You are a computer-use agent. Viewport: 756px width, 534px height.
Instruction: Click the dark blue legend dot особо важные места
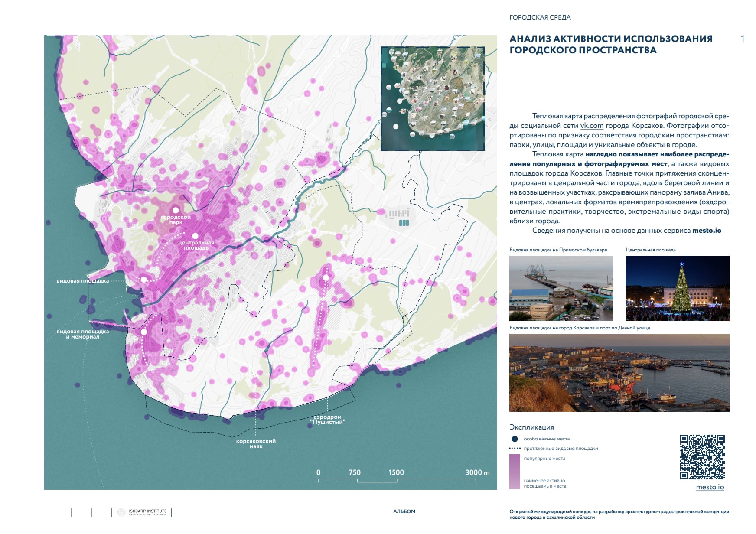515,439
